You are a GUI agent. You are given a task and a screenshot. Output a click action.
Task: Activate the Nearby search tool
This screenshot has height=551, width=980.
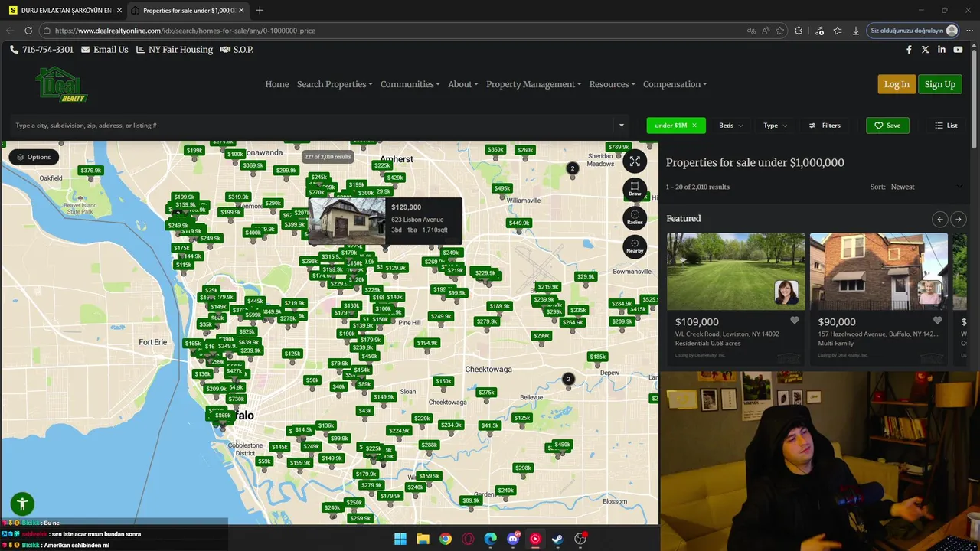[x=635, y=246]
